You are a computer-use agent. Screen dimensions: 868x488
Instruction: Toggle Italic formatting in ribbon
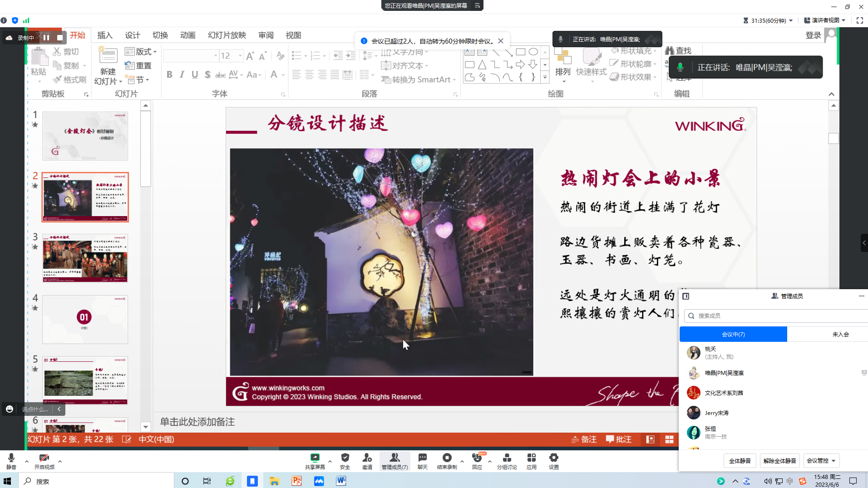(182, 74)
